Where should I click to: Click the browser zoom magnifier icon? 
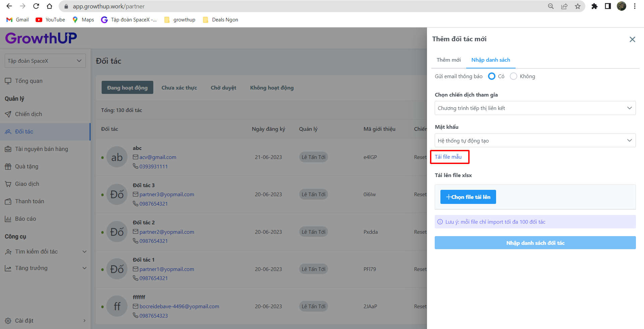pyautogui.click(x=551, y=6)
